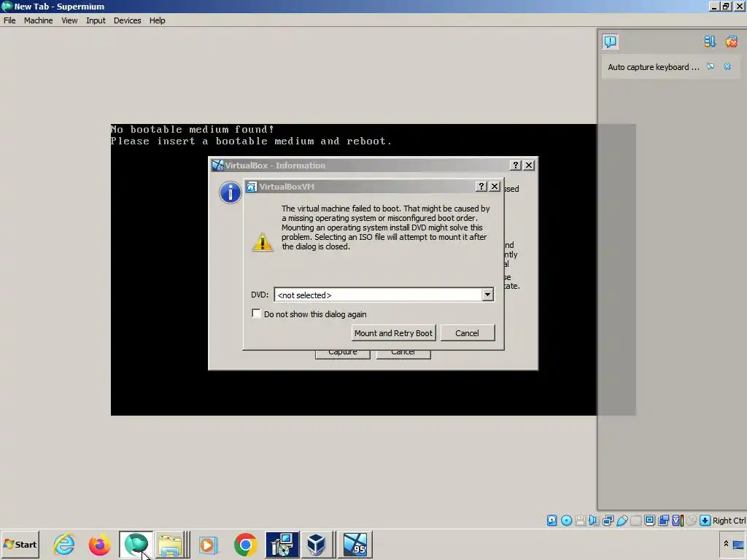This screenshot has height=560, width=747.
Task: Click the CPU virtualization V status icon
Action: (x=678, y=521)
